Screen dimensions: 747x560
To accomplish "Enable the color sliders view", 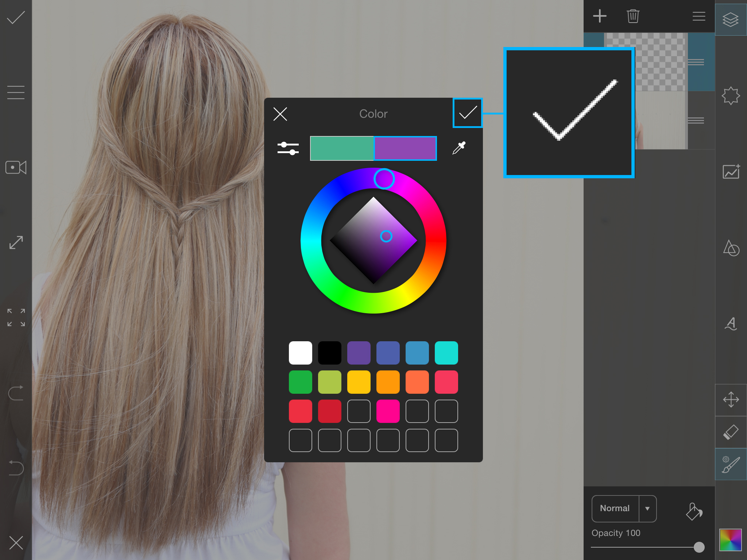I will click(x=288, y=148).
